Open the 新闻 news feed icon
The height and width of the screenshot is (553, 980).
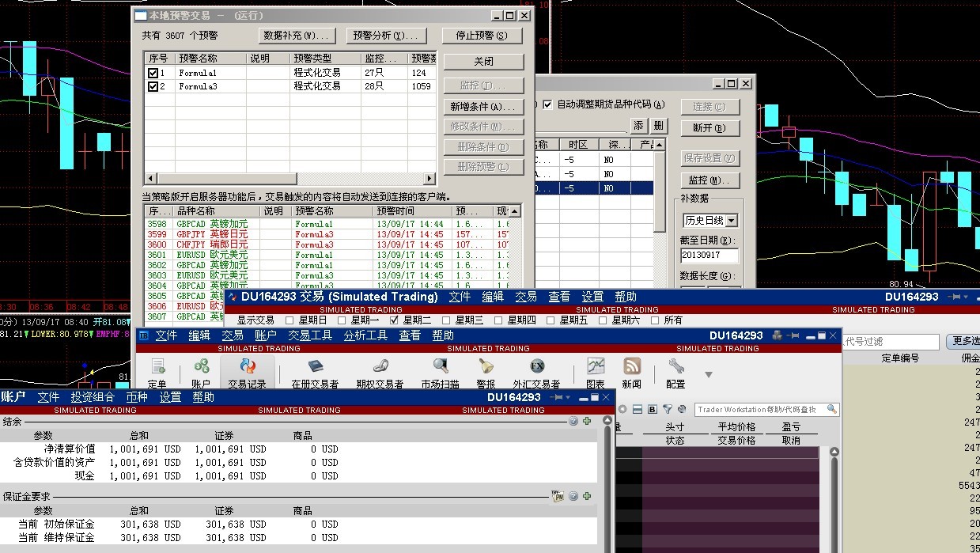coord(632,367)
